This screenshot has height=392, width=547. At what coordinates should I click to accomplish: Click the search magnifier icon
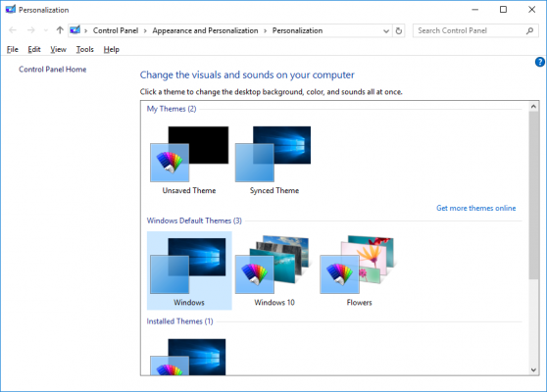(x=530, y=30)
